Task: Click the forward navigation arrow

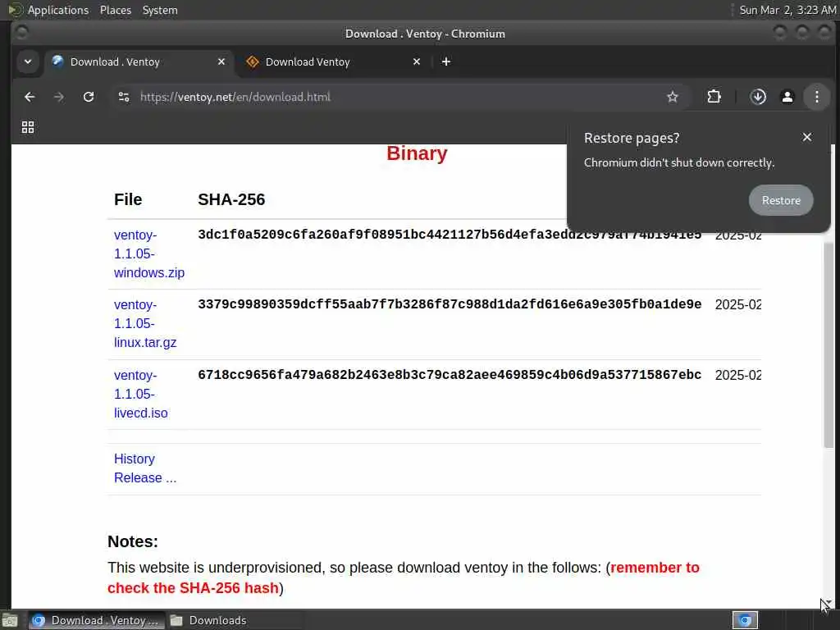Action: [59, 97]
